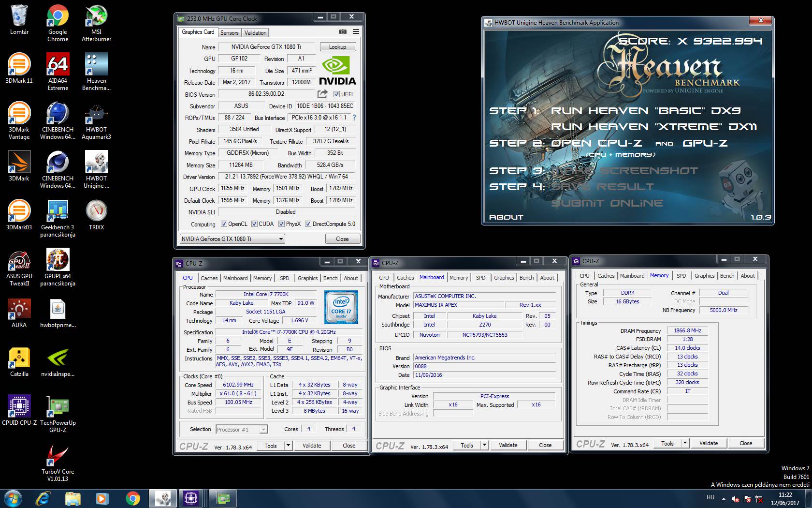The height and width of the screenshot is (508, 812).
Task: Open Graphics tab in CPU-Z Memory window
Action: point(704,276)
